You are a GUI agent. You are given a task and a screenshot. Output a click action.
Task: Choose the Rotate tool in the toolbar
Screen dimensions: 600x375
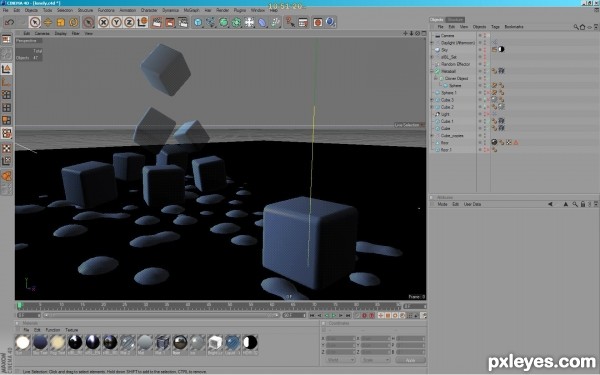coord(74,22)
